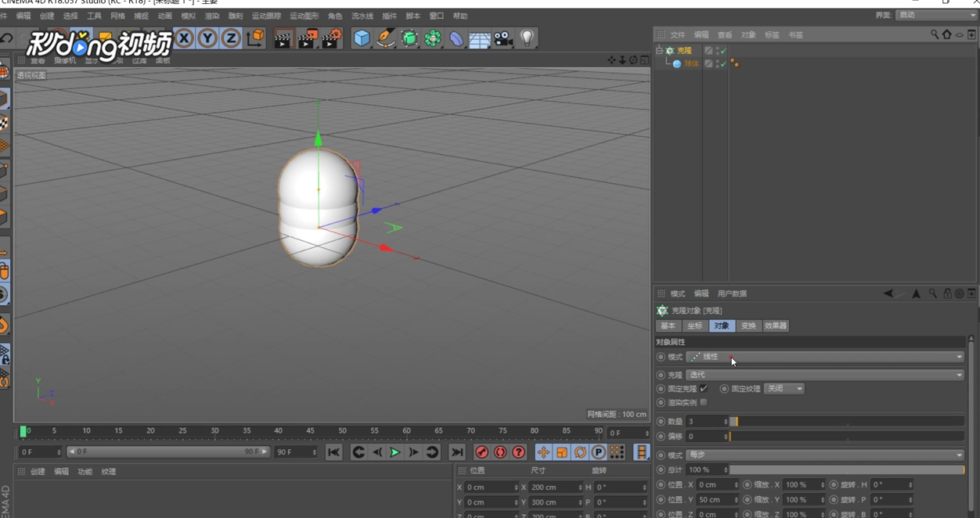Screen dimensions: 980x518
Task: Render the active view clapperboard icon
Action: click(283, 38)
